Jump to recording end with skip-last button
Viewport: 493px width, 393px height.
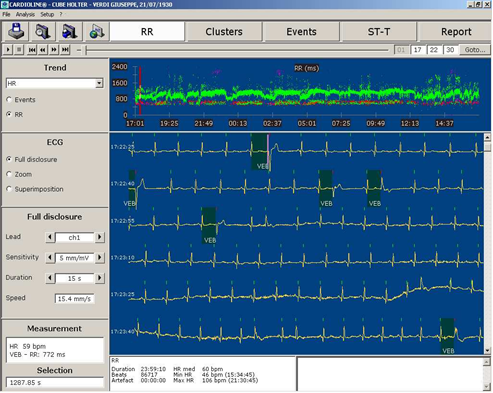coord(65,50)
